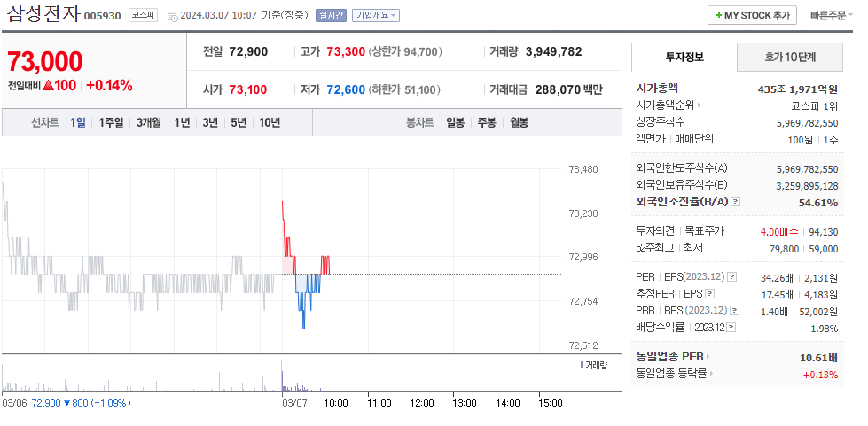Open help icon next to PER EPS(2023.12)
Viewport: 868px width, 426px height.
click(731, 276)
